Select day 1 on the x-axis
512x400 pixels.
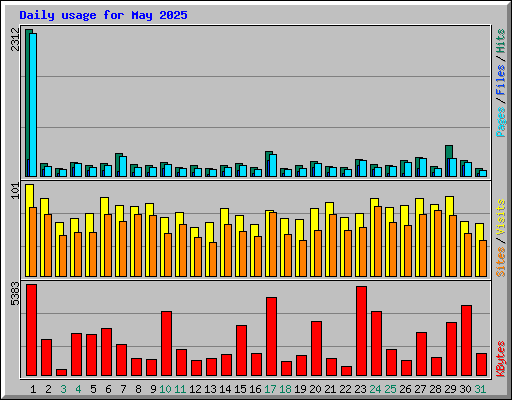(33, 389)
